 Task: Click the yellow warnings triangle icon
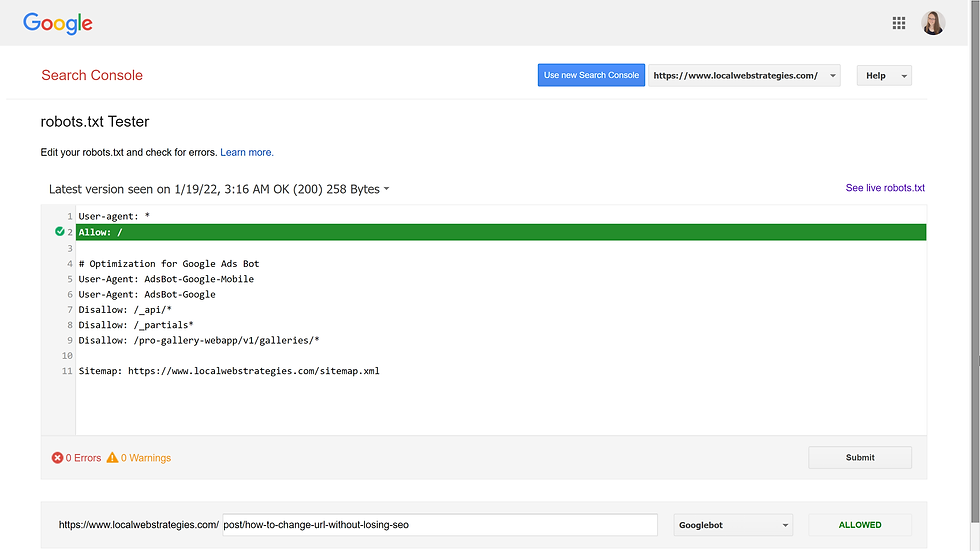pos(112,458)
